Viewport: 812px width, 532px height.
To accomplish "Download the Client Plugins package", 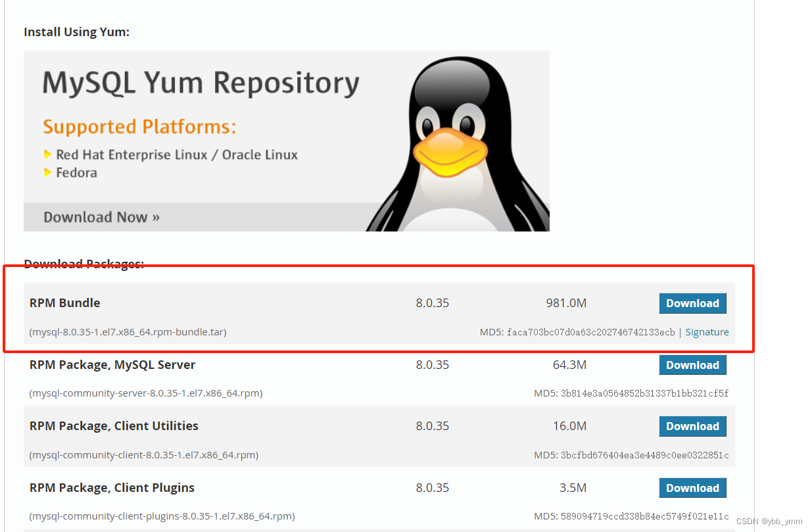I will pyautogui.click(x=692, y=487).
